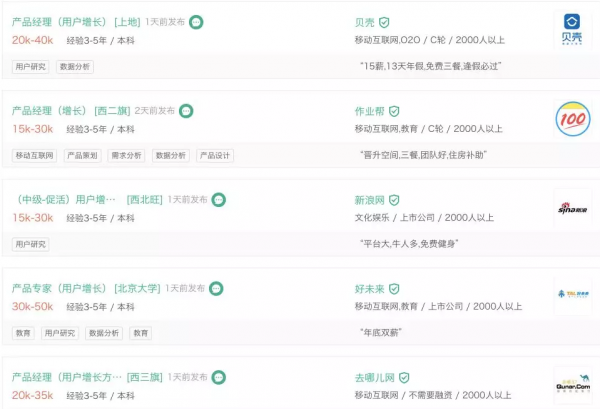Open job （中级-促活）用户增… [西北旺]
This screenshot has height=409, width=600.
pyautogui.click(x=89, y=200)
